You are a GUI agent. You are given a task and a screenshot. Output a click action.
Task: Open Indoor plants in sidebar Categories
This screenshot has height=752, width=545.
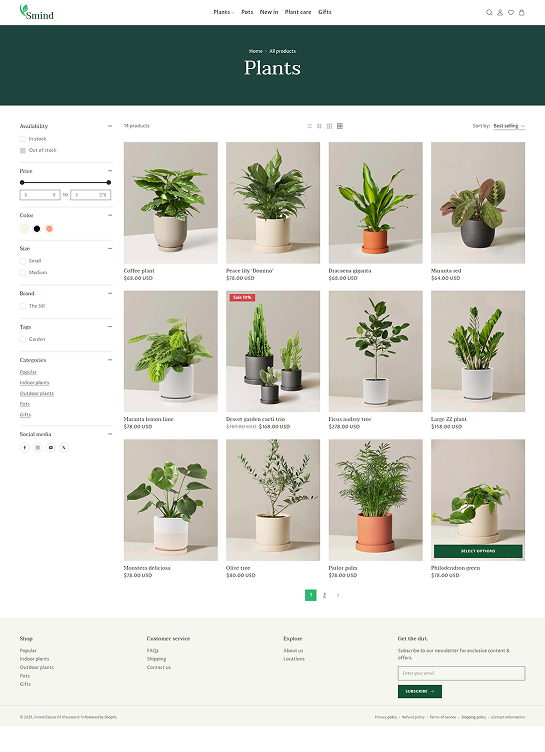35,383
